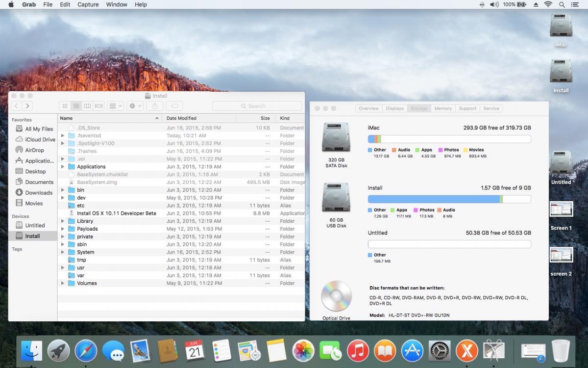Sort the file list by Kind column
This screenshot has height=368, width=588.
click(290, 118)
